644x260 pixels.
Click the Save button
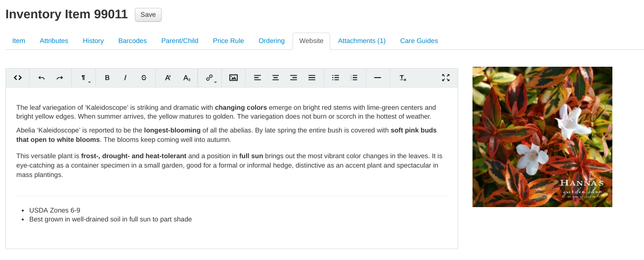(148, 15)
